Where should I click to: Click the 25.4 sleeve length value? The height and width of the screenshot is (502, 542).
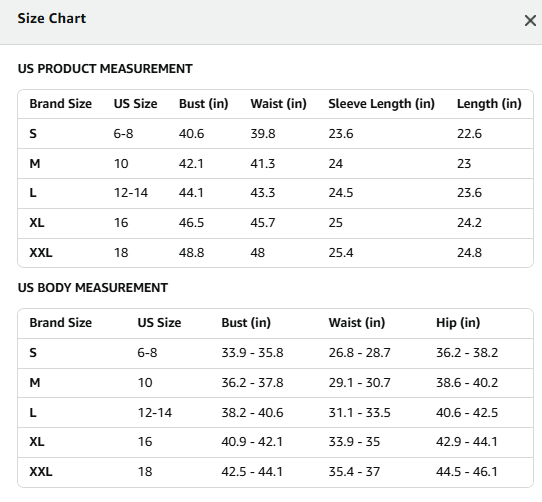pyautogui.click(x=341, y=253)
